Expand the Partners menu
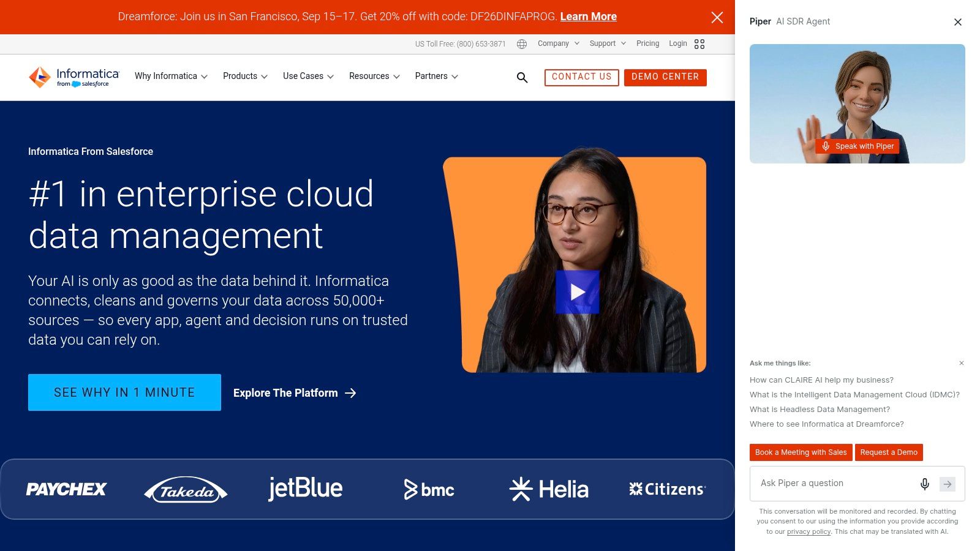 [x=436, y=77]
